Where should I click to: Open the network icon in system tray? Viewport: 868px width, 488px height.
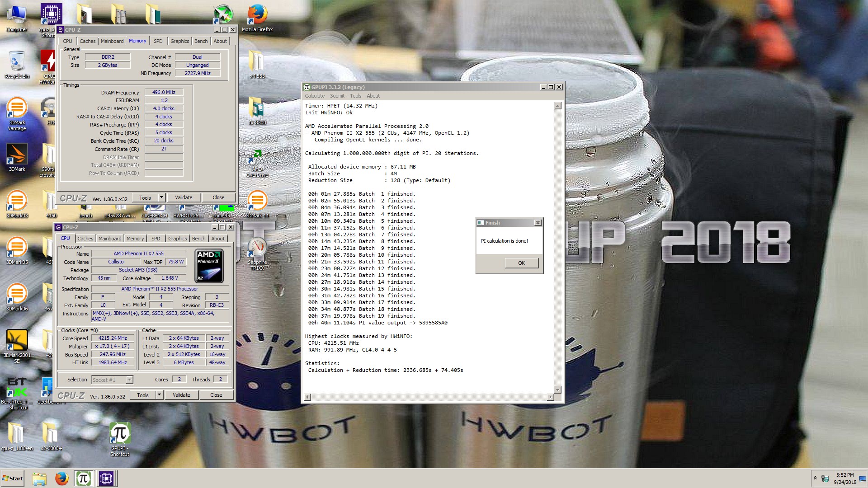(x=825, y=479)
